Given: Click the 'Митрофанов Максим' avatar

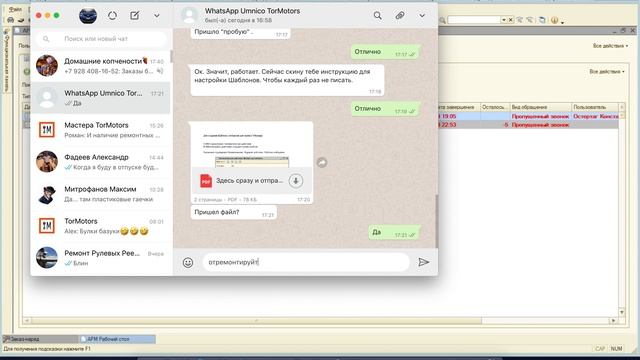Looking at the screenshot, I should 47,194.
